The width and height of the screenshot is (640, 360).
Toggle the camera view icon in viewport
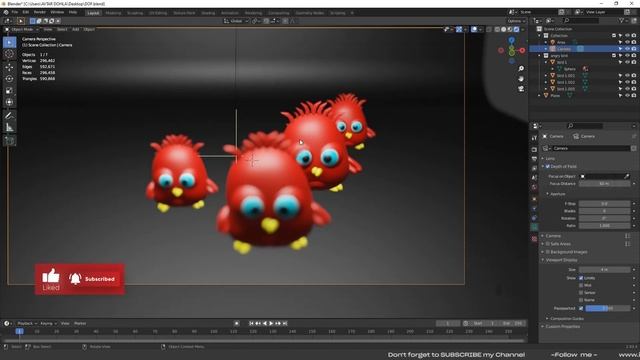521,89
